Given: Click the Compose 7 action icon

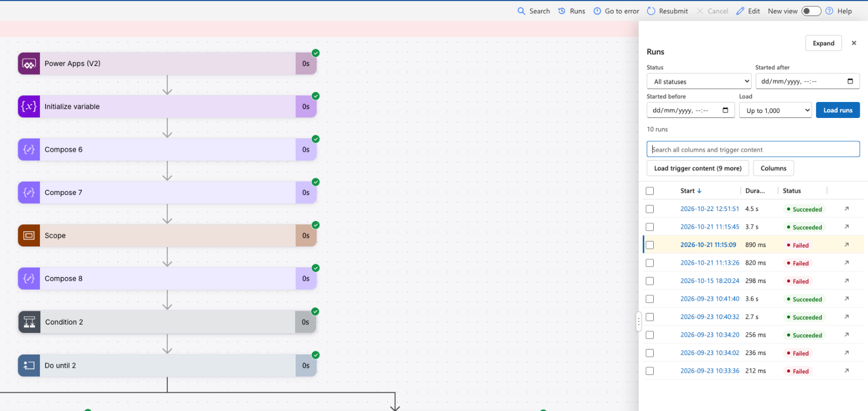Looking at the screenshot, I should tap(29, 193).
